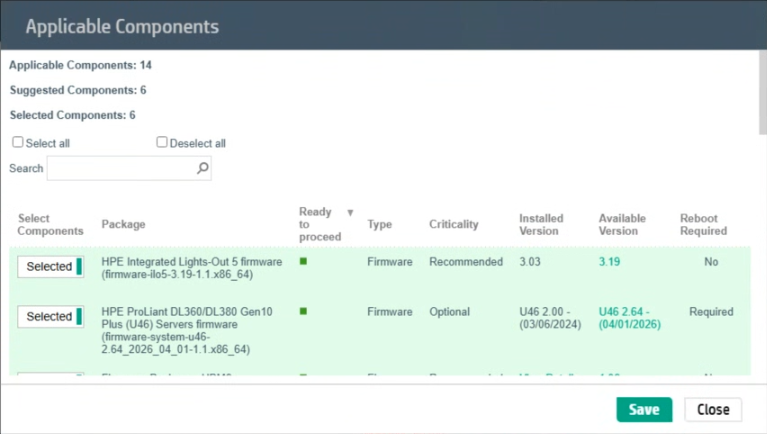This screenshot has height=434, width=767.
Task: Click installed version 3.03
Action: pyautogui.click(x=530, y=262)
